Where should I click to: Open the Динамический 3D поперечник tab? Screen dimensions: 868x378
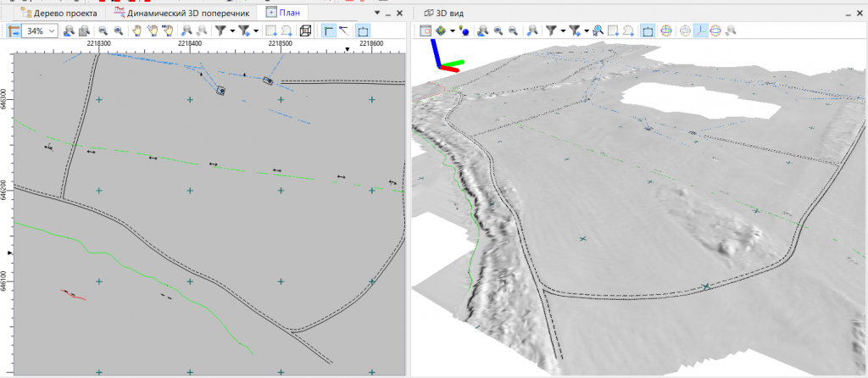pyautogui.click(x=181, y=13)
